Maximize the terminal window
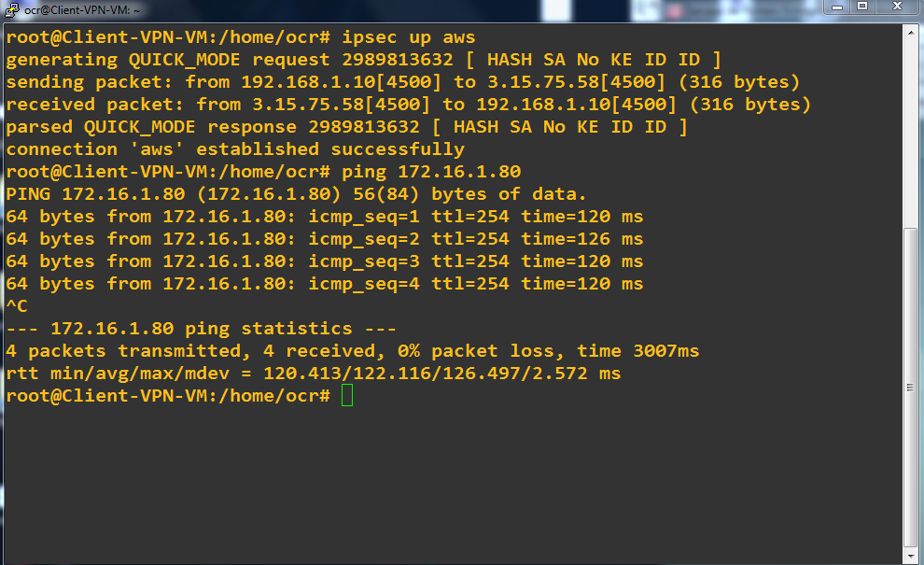924x565 pixels. 862,7
